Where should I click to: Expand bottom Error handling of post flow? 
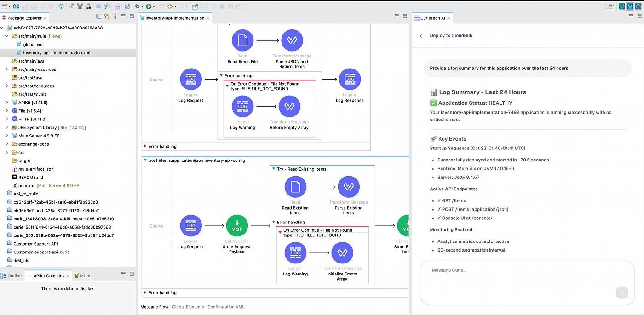pyautogui.click(x=145, y=292)
